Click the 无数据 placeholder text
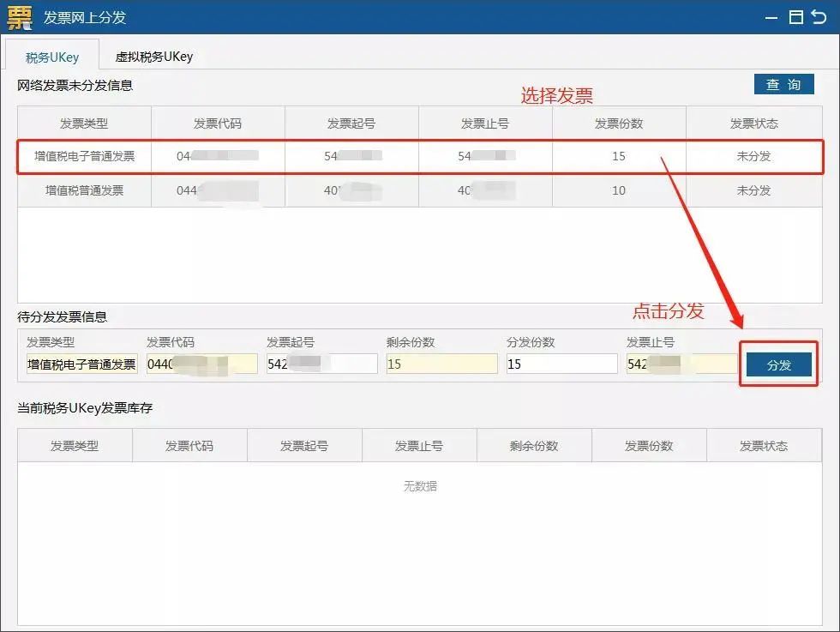Image resolution: width=840 pixels, height=632 pixels. pos(420,486)
